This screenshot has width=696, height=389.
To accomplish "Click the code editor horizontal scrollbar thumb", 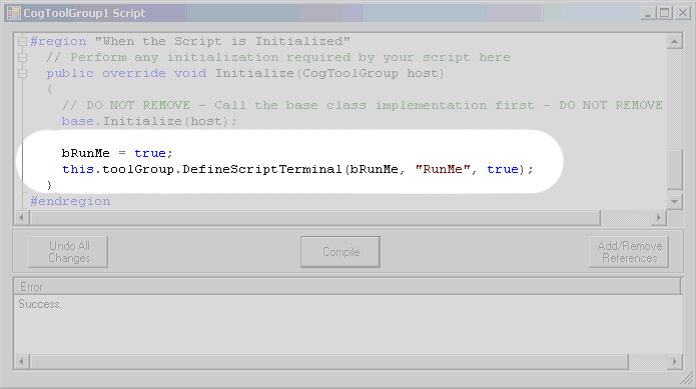I will [315, 218].
